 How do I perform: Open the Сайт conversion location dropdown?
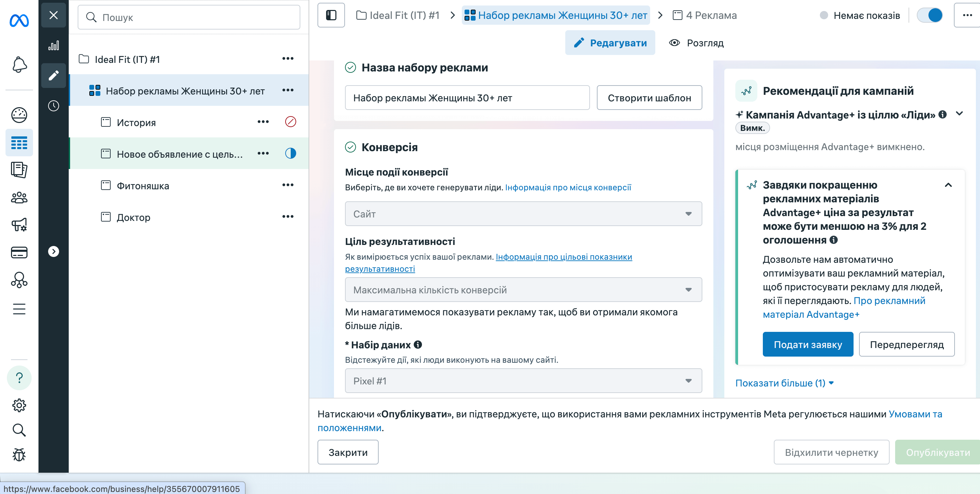523,214
